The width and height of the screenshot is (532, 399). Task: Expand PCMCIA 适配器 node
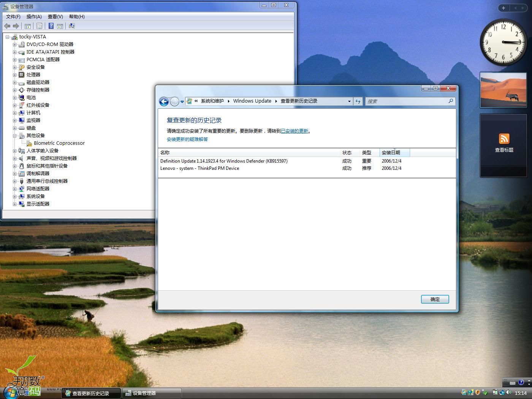click(x=15, y=60)
